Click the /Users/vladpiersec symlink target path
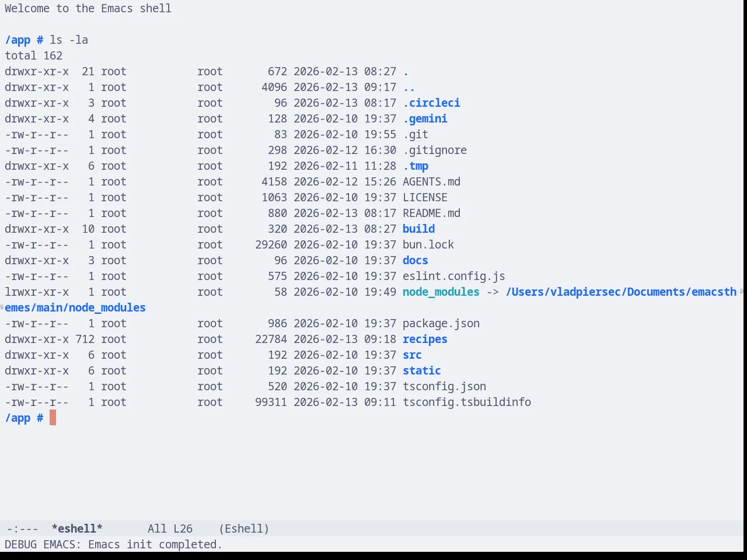747x560 pixels. click(621, 292)
